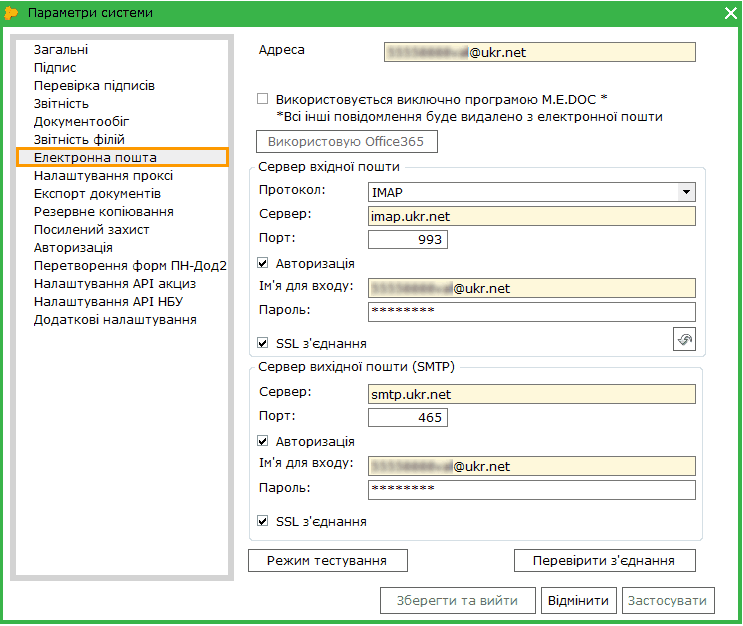Click the M.E.Doc app icon in title bar

pyautogui.click(x=12, y=13)
